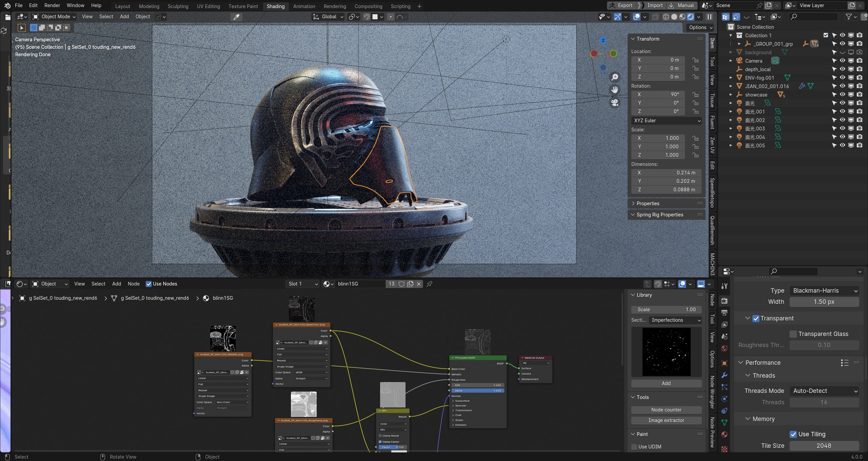Click the Mix node Factor 0.700 slider
This screenshot has width=868, height=461.
point(393,447)
